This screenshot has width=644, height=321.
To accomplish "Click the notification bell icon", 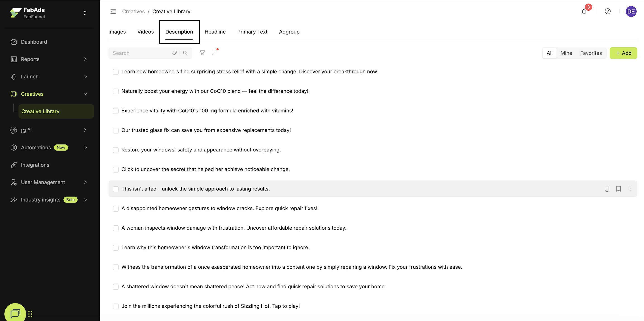I will 584,12.
